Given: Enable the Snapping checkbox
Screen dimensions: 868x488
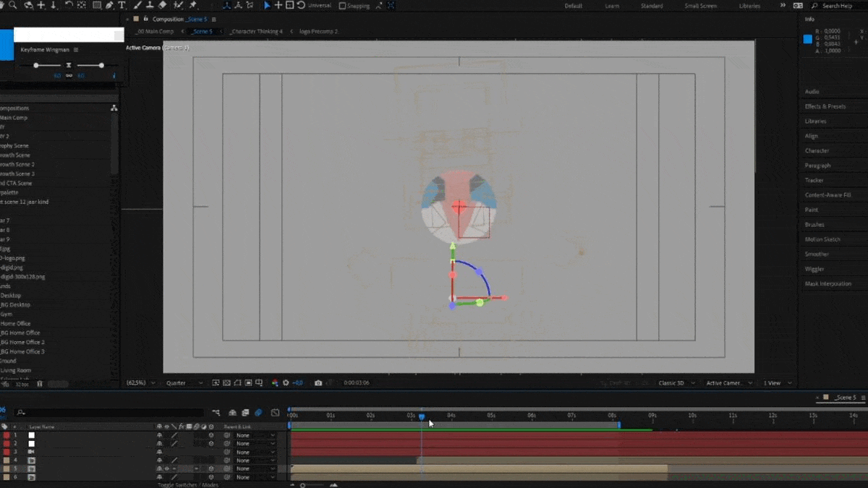Looking at the screenshot, I should pyautogui.click(x=343, y=6).
